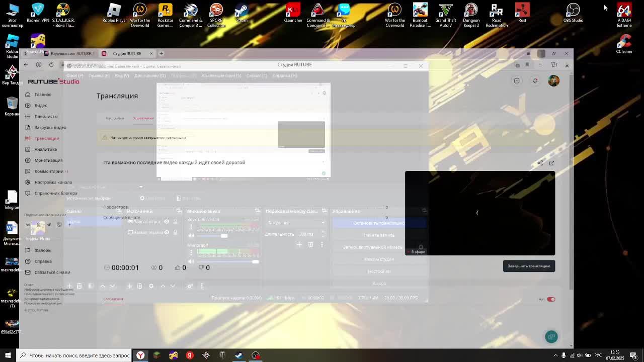
Task: Click Остановить трансляцию in OBS
Action: coord(379,223)
